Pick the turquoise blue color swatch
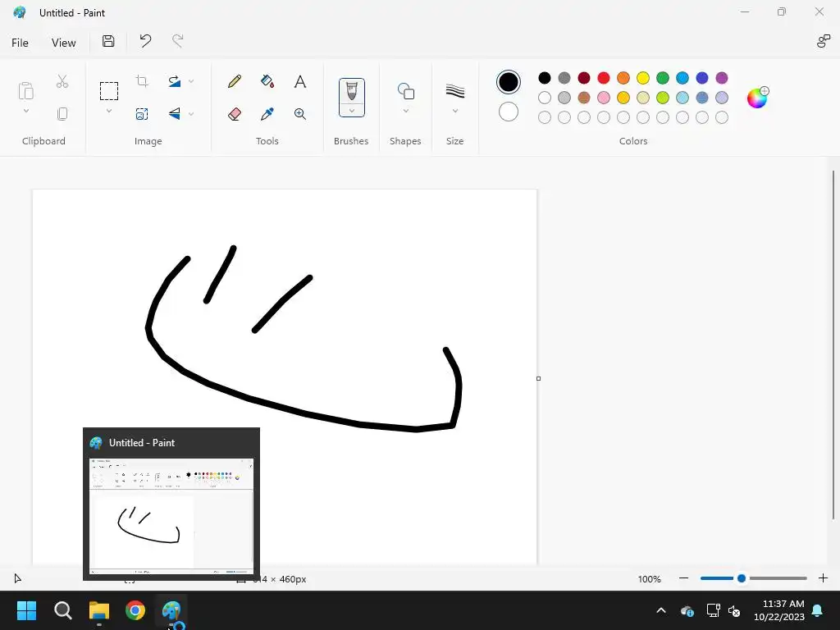This screenshot has height=630, width=840. [682, 78]
